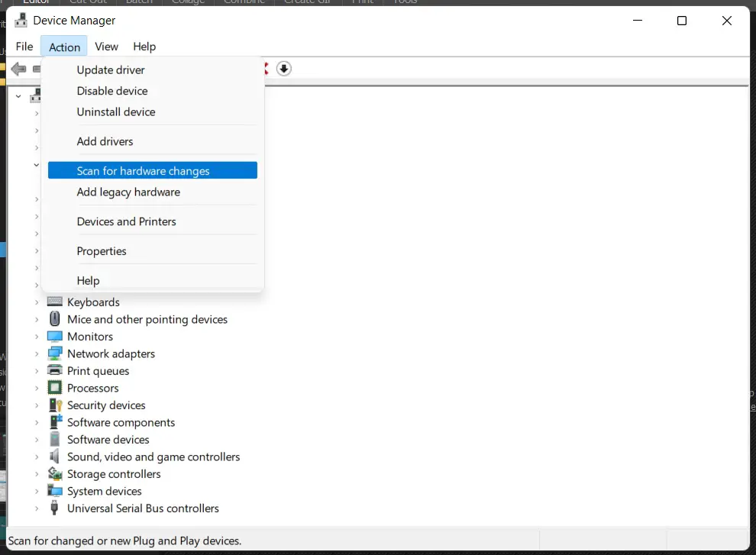Viewport: 756px width, 555px height.
Task: Click the Monitors category icon
Action: [54, 336]
